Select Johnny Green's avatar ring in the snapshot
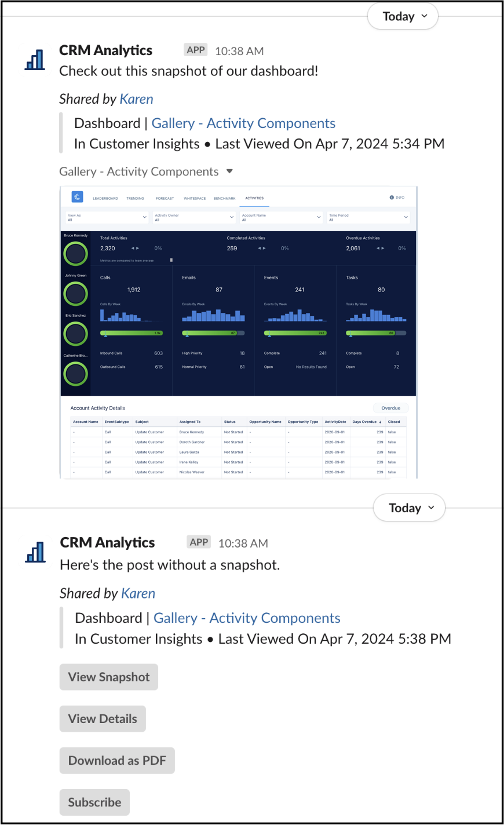 (x=75, y=294)
